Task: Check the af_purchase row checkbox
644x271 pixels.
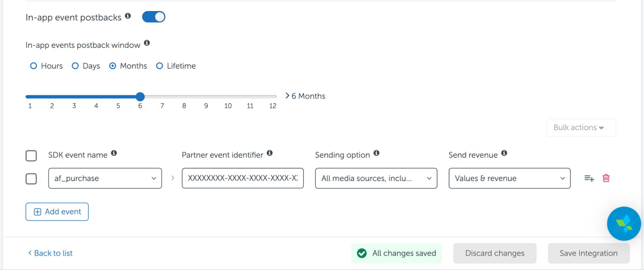Action: (31, 179)
